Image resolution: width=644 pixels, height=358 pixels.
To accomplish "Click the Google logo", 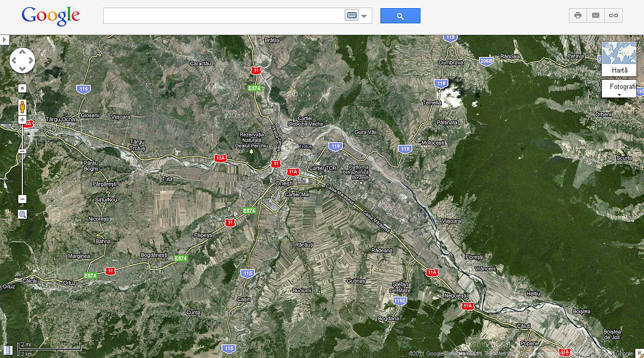I will 50,16.
